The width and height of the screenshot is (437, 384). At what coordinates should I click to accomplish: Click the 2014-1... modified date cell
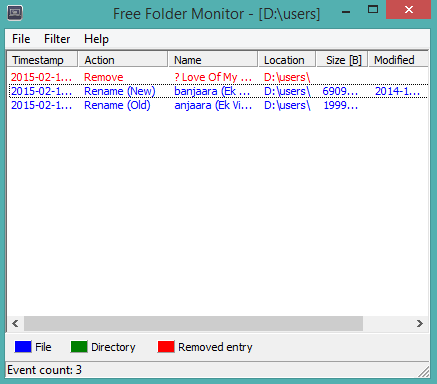(397, 91)
